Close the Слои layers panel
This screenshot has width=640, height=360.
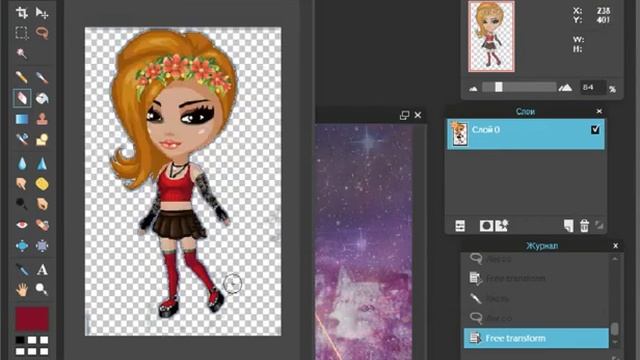pos(599,111)
